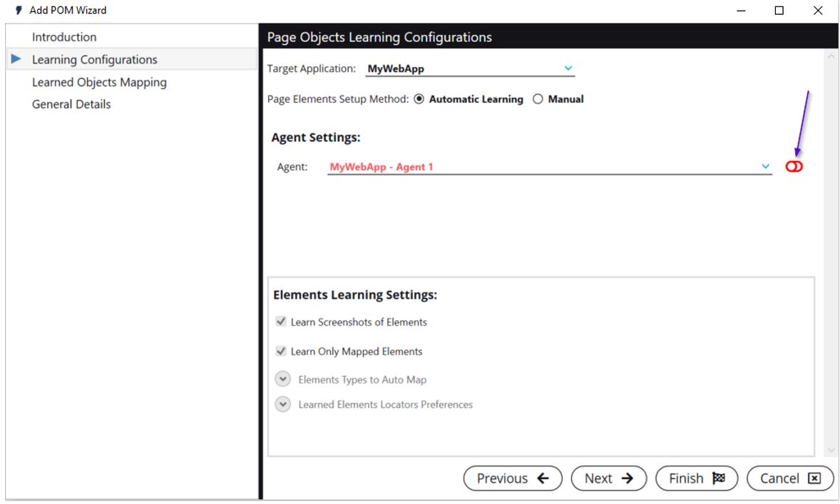Click the red agent status toggle icon
Image resolution: width=840 pixels, height=504 pixels.
(794, 167)
